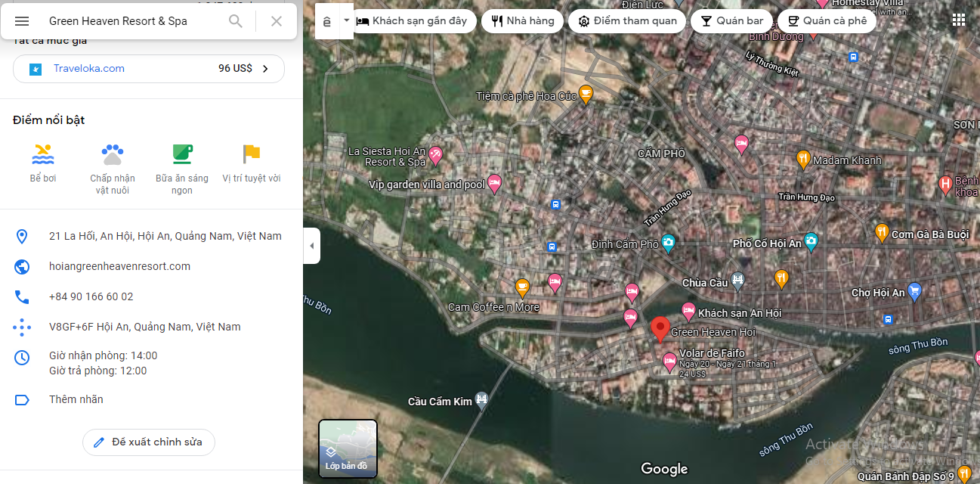Copy plus code V8GF+6F Hội An
980x484 pixels.
point(145,327)
